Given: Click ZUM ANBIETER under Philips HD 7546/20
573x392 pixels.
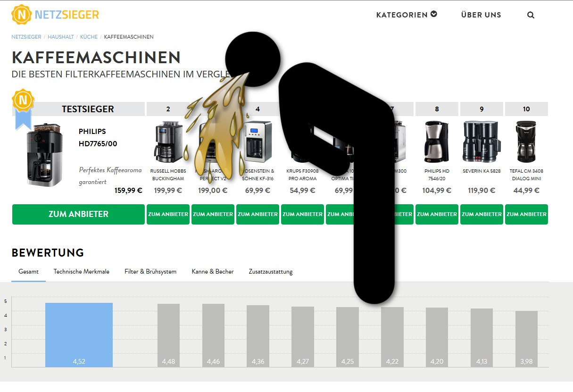Looking at the screenshot, I should pos(437,214).
